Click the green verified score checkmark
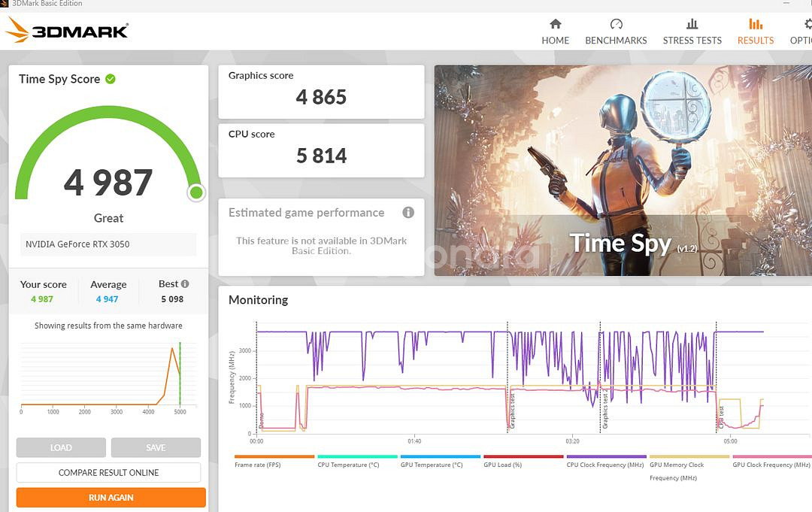812x512 pixels. point(111,79)
